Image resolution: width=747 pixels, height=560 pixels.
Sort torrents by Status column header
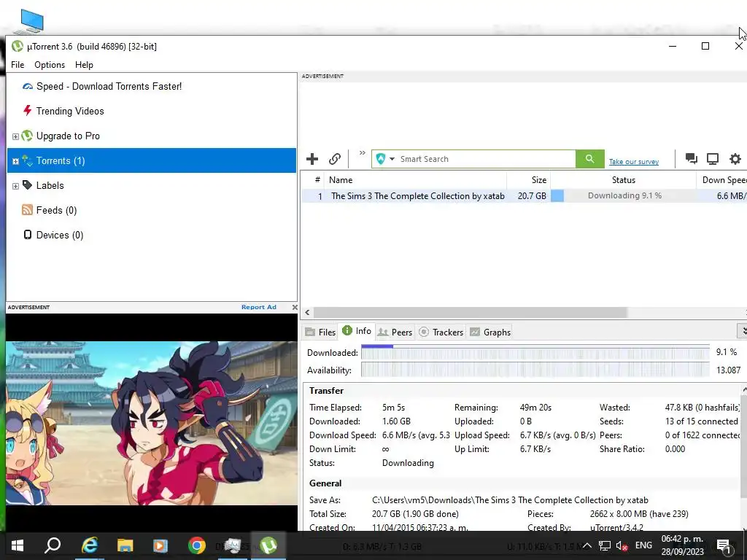pos(623,180)
